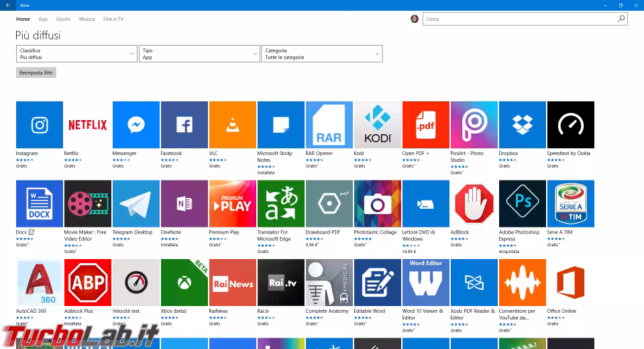Open the Tipo filter dropdown
The image size is (644, 349).
click(199, 54)
